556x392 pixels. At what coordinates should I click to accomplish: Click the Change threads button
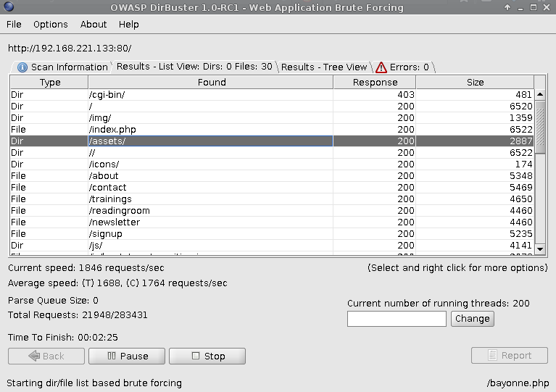(x=473, y=319)
